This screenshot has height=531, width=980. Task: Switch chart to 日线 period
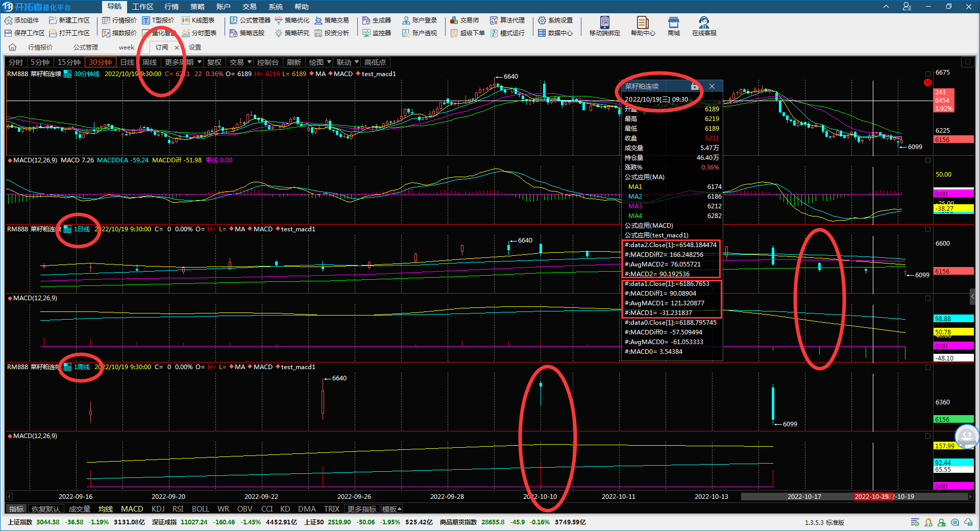(127, 62)
